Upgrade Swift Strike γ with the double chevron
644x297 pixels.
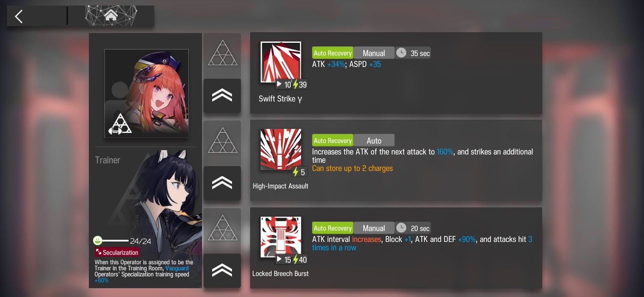point(222,96)
